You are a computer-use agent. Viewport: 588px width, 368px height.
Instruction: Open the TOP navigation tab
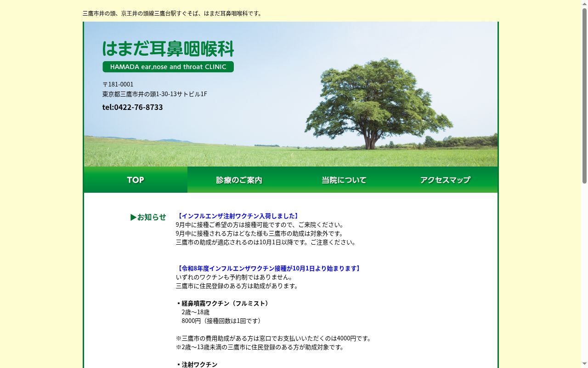pos(136,179)
